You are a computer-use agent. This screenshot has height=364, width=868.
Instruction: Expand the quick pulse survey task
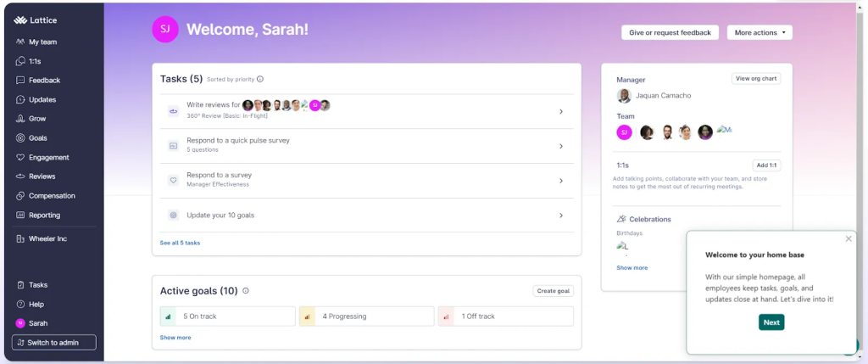[x=561, y=146]
